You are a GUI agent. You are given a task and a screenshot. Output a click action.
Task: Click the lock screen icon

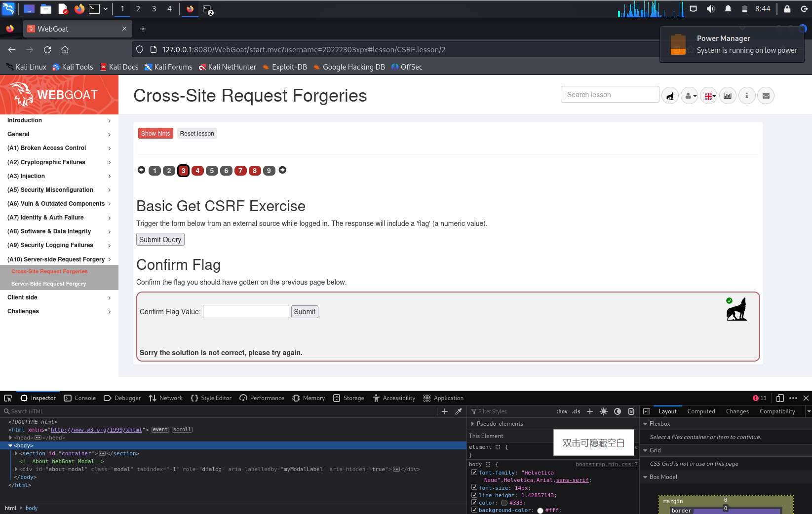(x=787, y=9)
